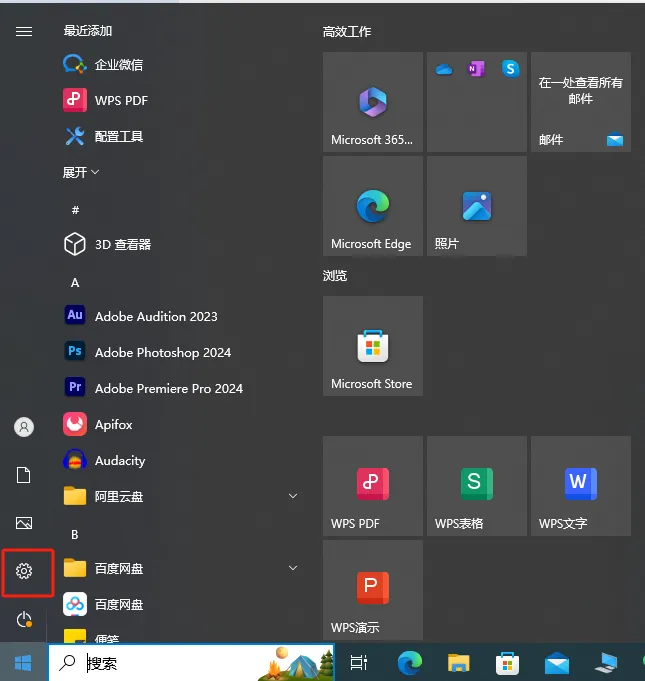Expand the 阿里云盘 folder

coord(293,496)
